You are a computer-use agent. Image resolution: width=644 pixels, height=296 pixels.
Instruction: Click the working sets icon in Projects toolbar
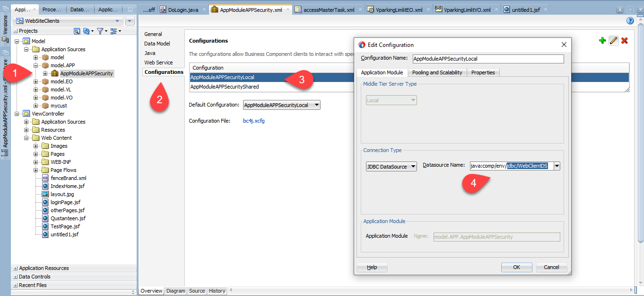pyautogui.click(x=114, y=31)
